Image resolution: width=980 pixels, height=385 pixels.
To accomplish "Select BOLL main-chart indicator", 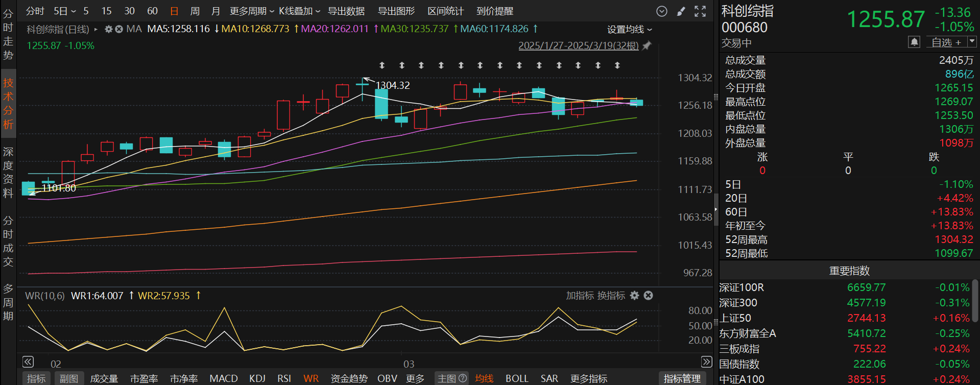I will pos(517,378).
